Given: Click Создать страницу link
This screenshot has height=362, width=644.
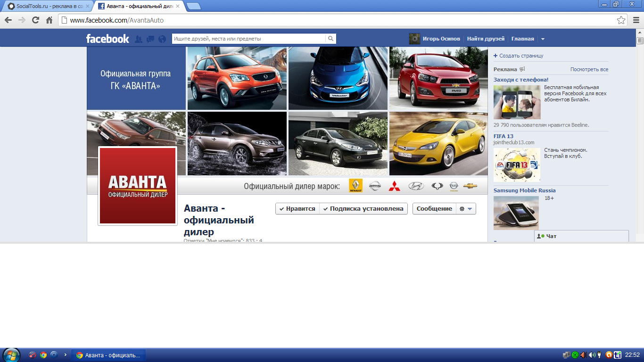Looking at the screenshot, I should click(521, 56).
